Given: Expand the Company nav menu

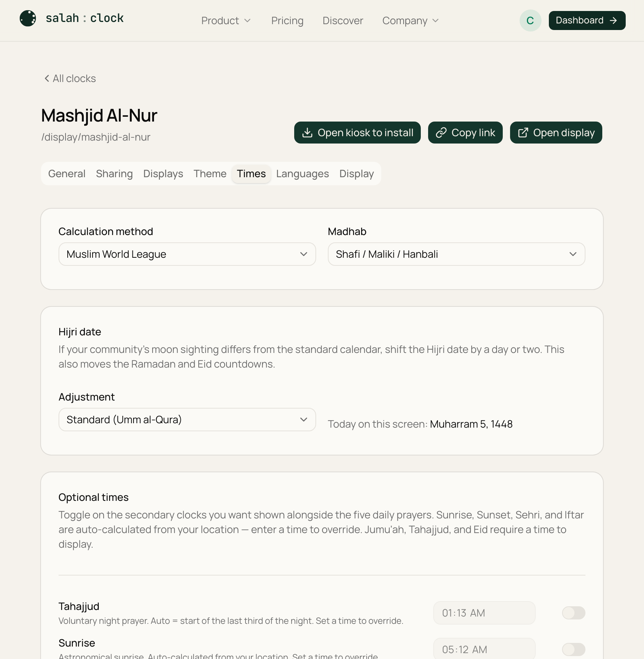Looking at the screenshot, I should pos(410,21).
